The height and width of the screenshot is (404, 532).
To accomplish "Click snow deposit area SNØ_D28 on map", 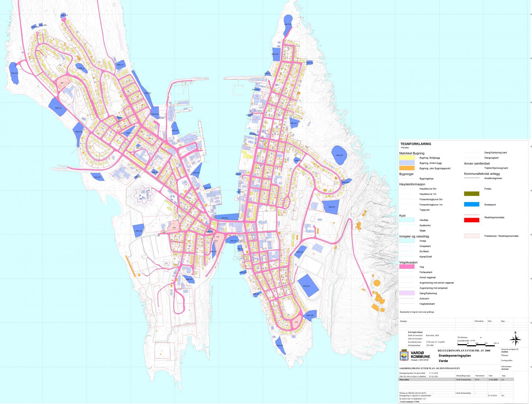I will tap(310, 315).
